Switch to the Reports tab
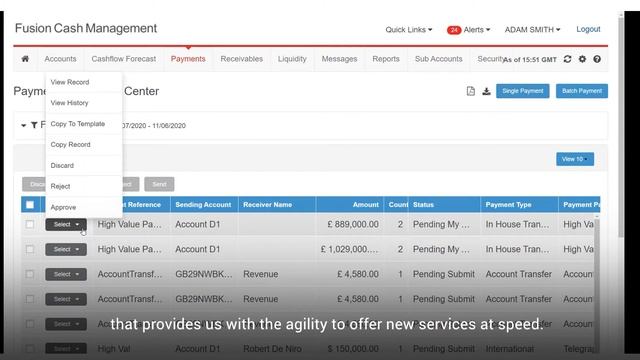This screenshot has width=640, height=360. [386, 59]
